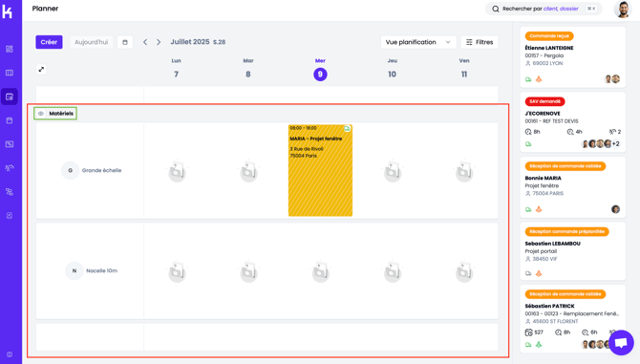Open the yellow MARIA - Projet fenêtre event

coord(320,171)
